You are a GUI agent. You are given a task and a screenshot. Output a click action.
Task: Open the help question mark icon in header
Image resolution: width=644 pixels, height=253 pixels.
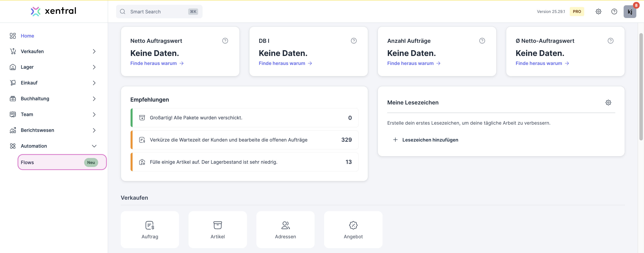pos(614,11)
